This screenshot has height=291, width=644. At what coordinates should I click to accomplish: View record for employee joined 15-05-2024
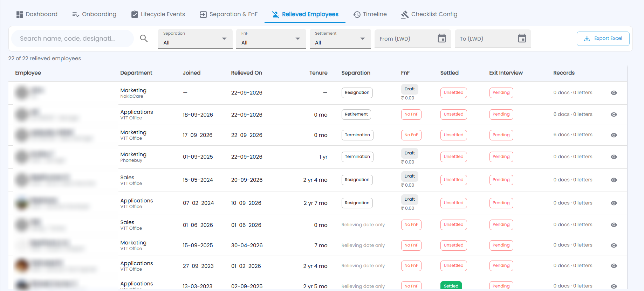pyautogui.click(x=614, y=180)
